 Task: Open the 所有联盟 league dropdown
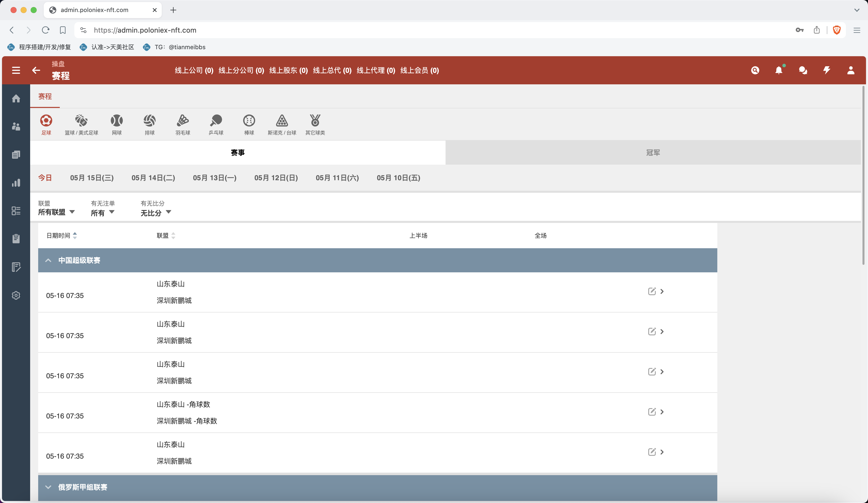56,212
